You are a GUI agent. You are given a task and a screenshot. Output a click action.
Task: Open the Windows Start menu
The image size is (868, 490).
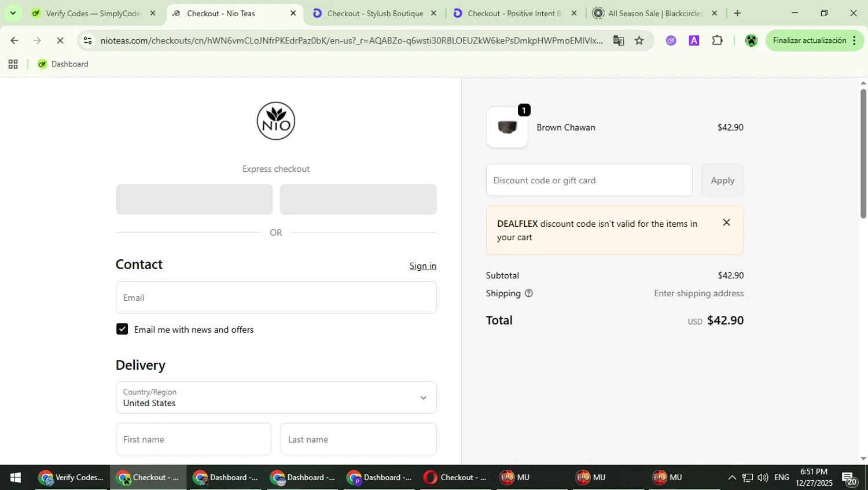(x=16, y=477)
